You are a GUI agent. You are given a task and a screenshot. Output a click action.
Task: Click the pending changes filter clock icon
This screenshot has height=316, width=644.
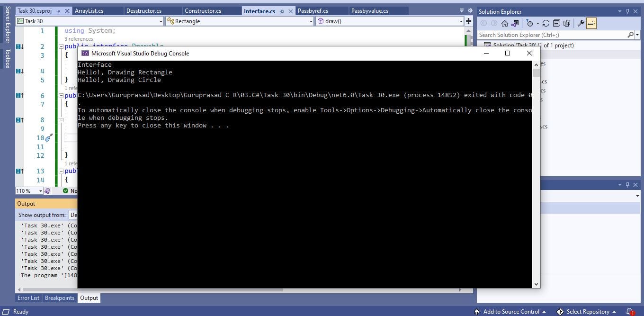coord(530,23)
